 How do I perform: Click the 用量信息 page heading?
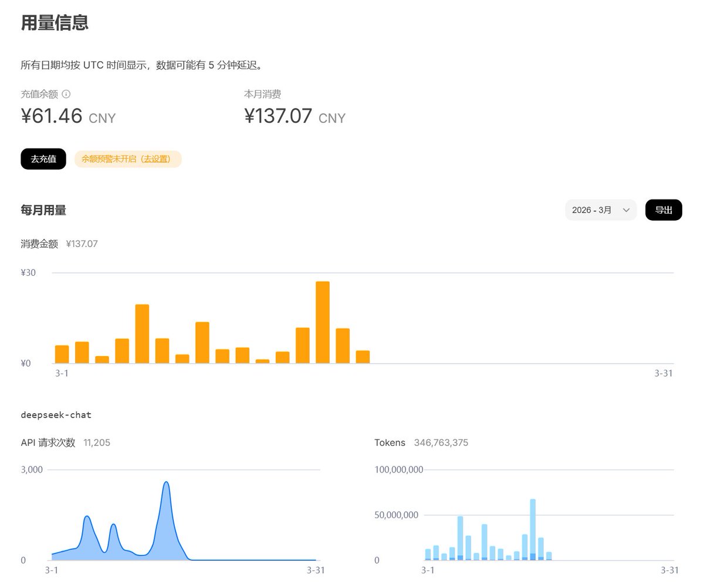(x=55, y=23)
